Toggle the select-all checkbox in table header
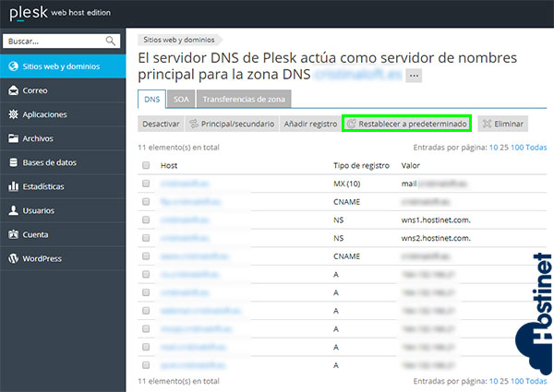Image resolution: width=554 pixels, height=392 pixels. pos(146,165)
